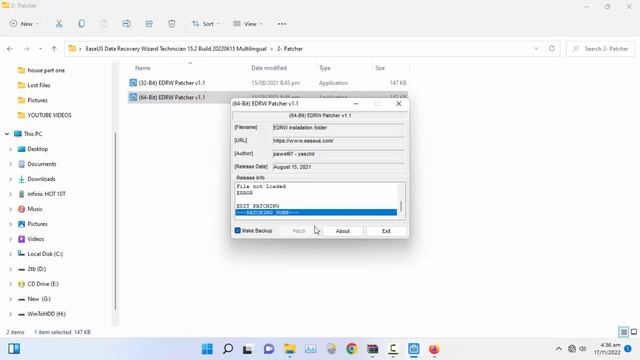
Task: Click the 2- Patcher breadcrumb segment
Action: pos(290,49)
